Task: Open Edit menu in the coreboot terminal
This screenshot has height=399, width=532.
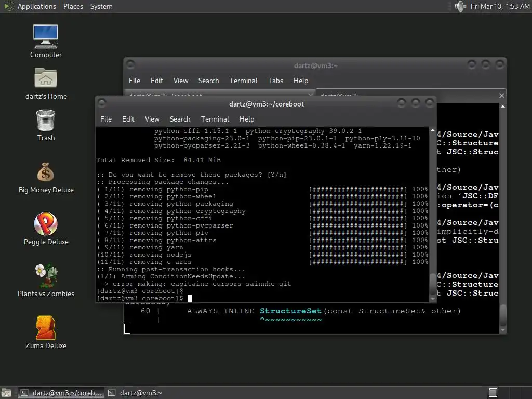Action: [x=128, y=119]
